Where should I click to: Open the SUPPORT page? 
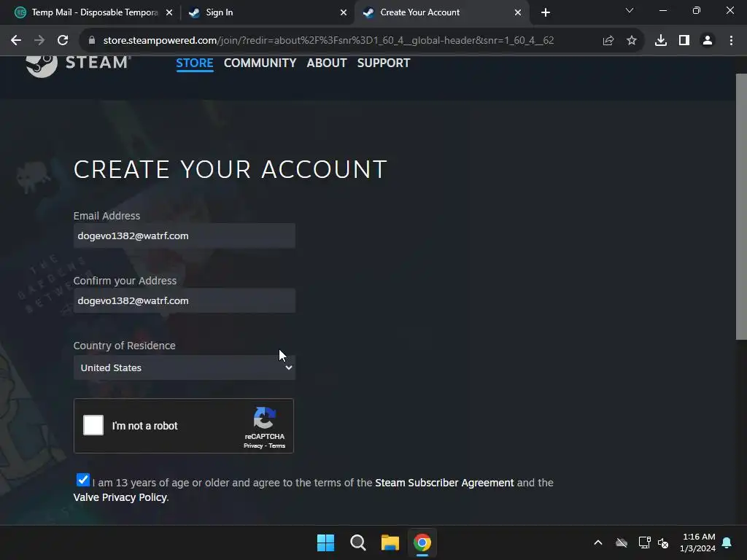click(384, 63)
